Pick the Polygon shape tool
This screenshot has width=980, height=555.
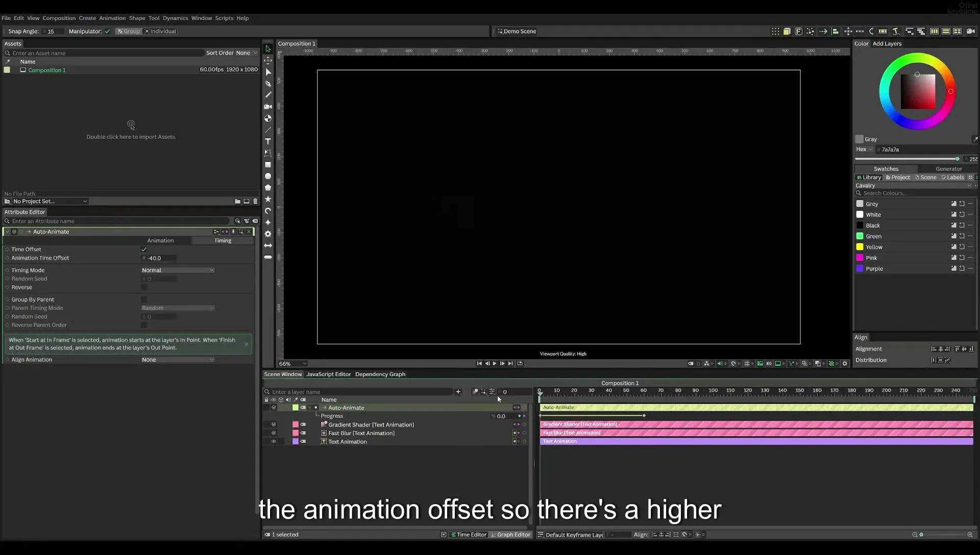[268, 188]
